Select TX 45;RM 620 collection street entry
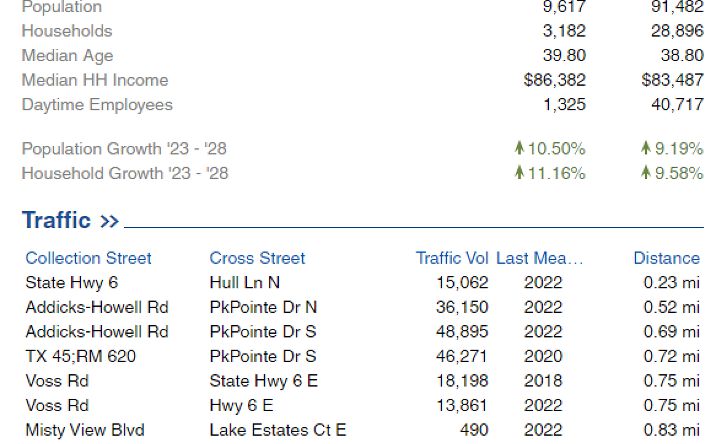This screenshot has width=716, height=444. pos(80,356)
